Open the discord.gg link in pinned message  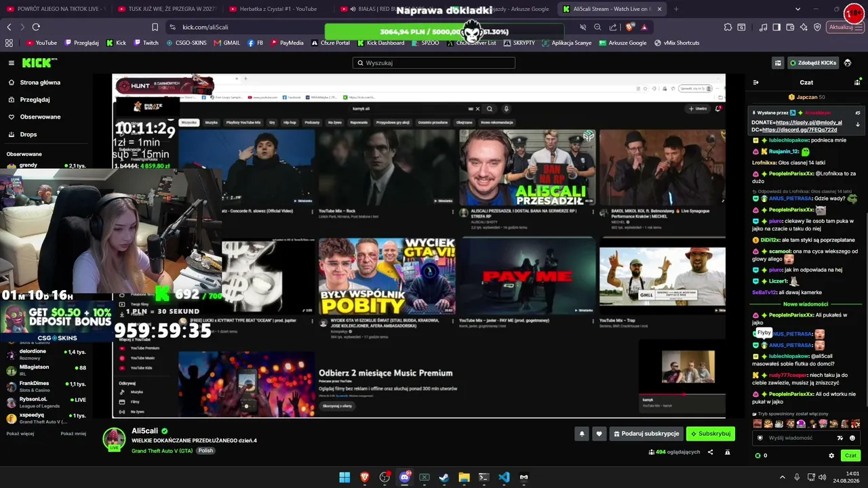[800, 129]
